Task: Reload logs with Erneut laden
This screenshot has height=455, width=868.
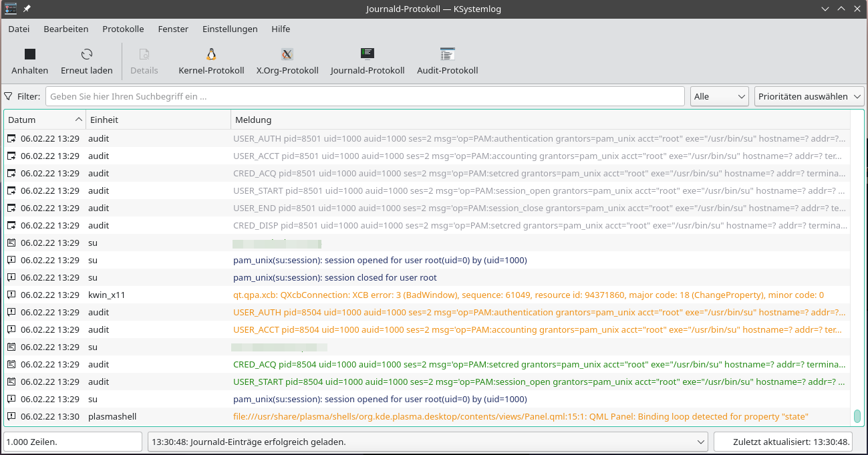Action: point(86,55)
